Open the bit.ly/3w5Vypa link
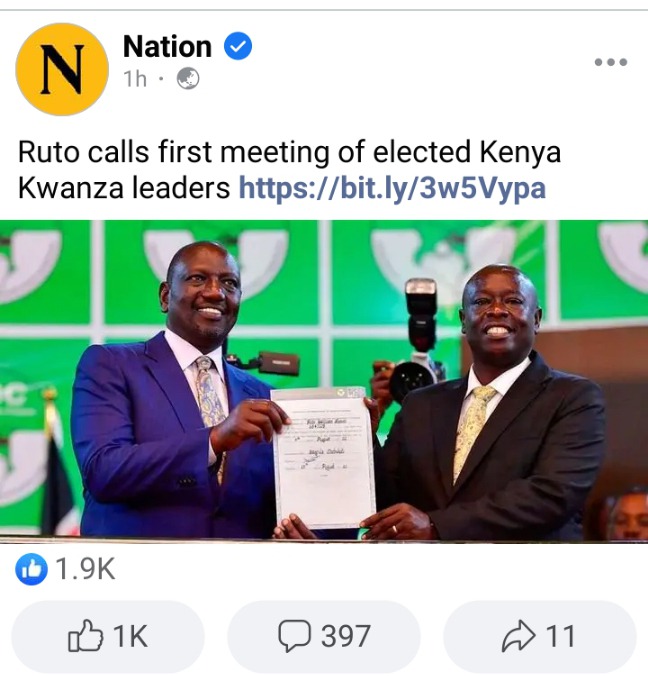 (392, 188)
